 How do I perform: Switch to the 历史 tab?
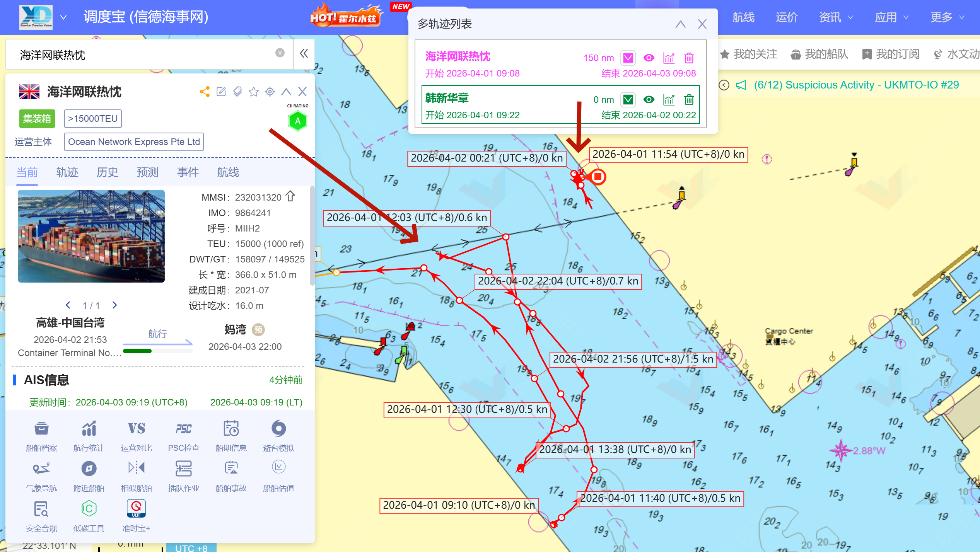pyautogui.click(x=107, y=172)
